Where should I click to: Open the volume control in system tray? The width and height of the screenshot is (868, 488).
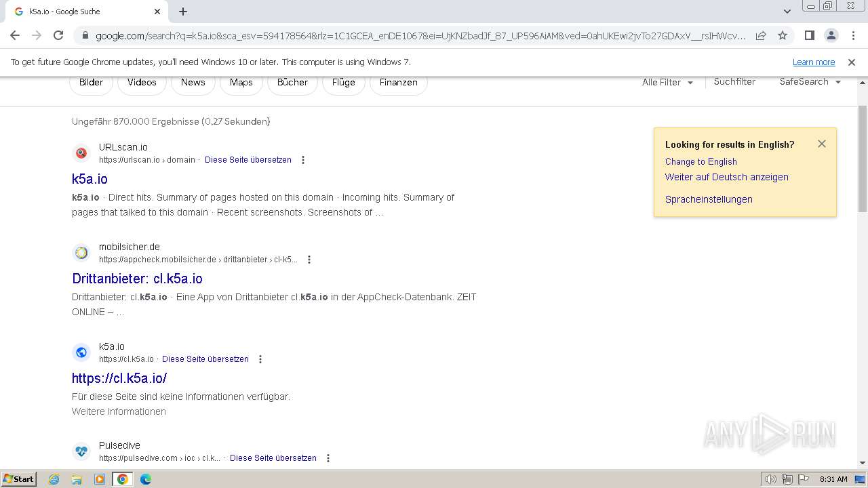click(x=771, y=479)
